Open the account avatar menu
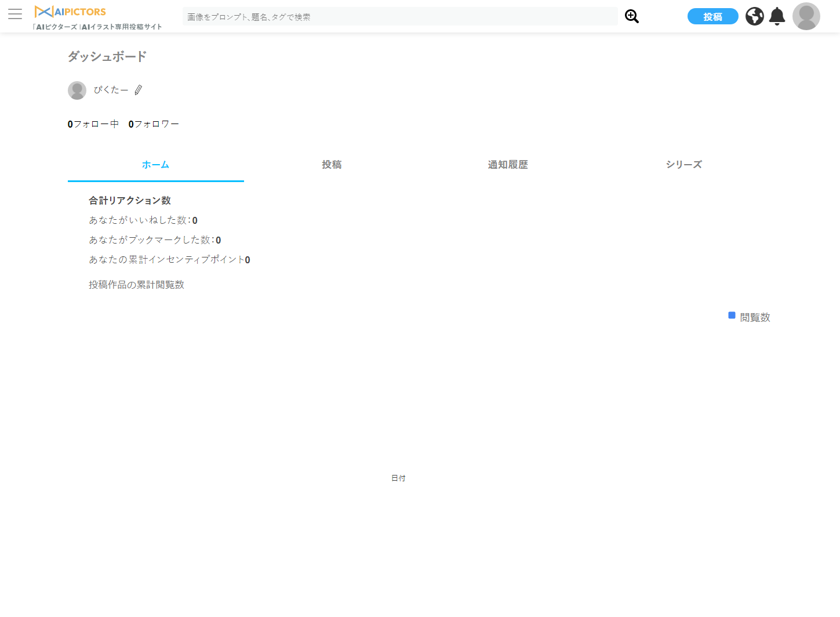 pyautogui.click(x=806, y=16)
